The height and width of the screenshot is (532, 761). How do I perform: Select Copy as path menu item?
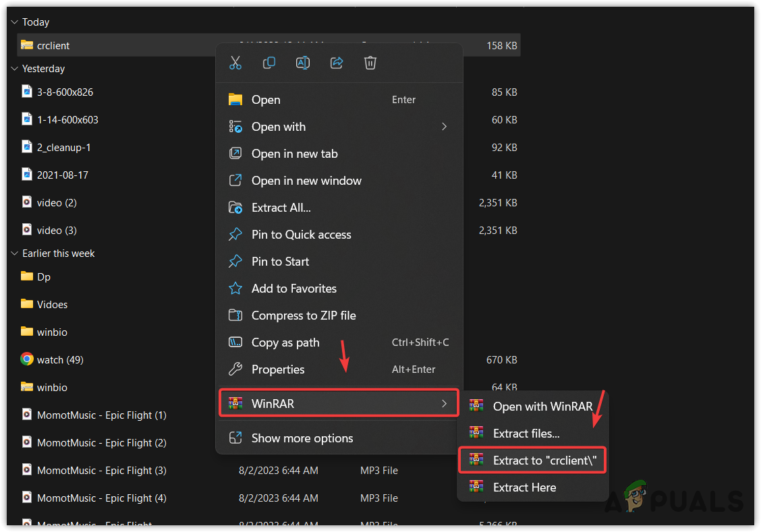pyautogui.click(x=285, y=343)
